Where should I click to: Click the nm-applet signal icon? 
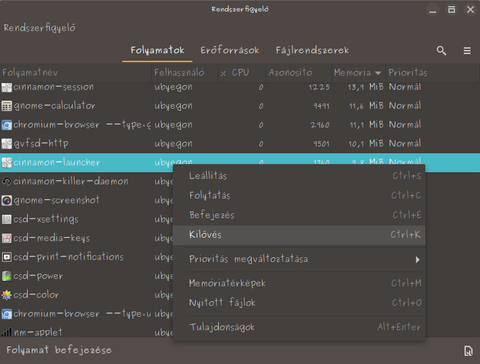[x=6, y=332]
